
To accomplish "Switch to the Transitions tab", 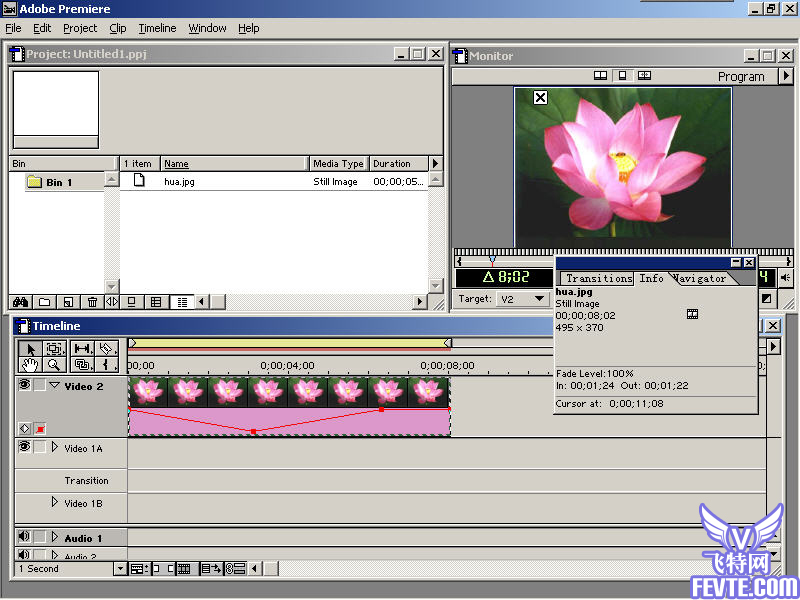I will (598, 278).
